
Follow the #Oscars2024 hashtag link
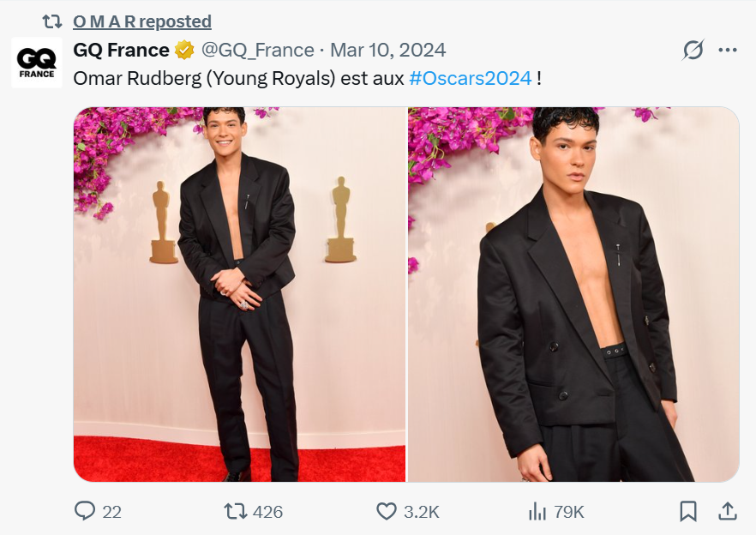pyautogui.click(x=470, y=78)
